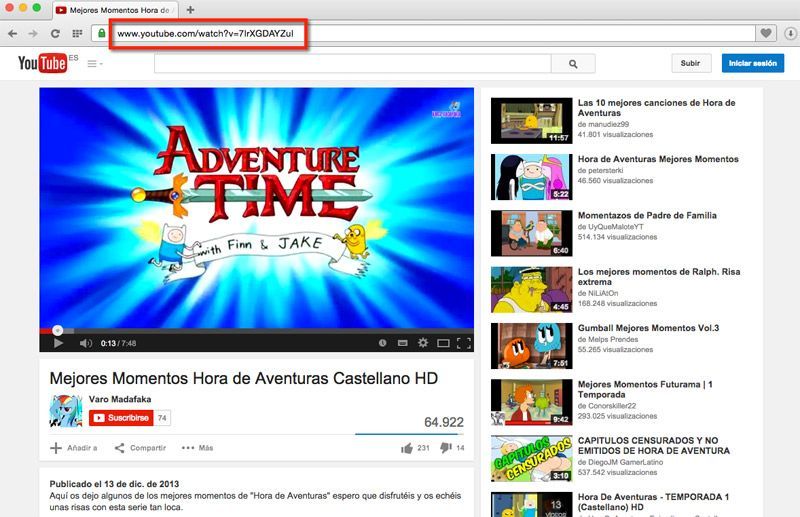Open the player settings gear
This screenshot has width=800, height=517.
tap(423, 343)
